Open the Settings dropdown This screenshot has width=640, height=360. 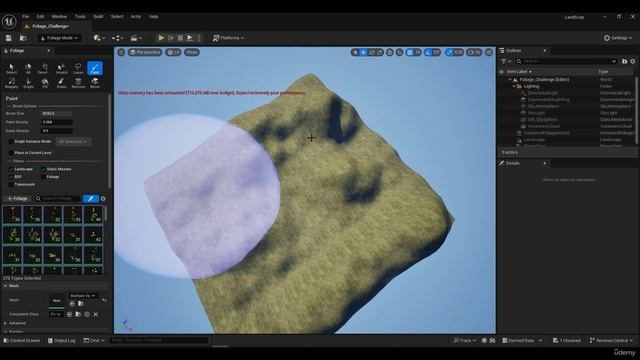tap(618, 38)
